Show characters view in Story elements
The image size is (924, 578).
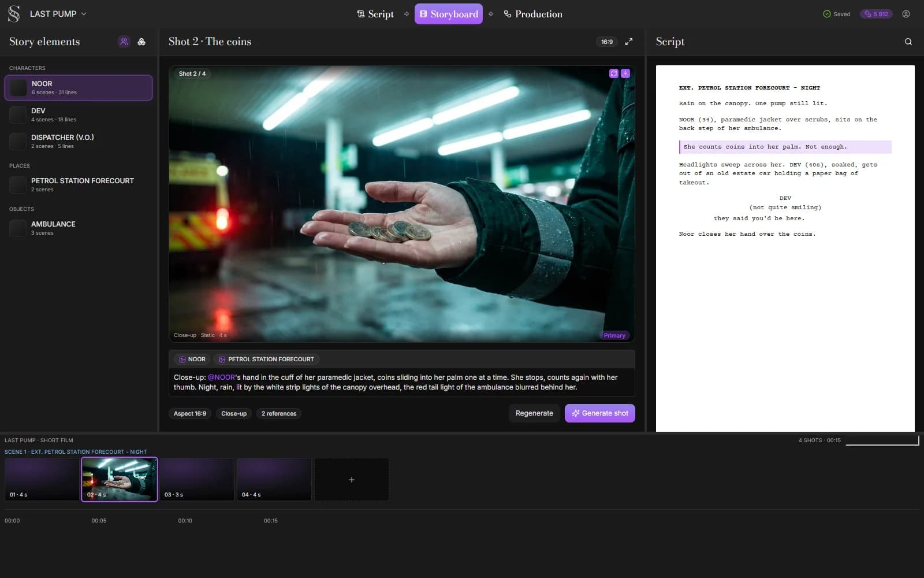(x=124, y=42)
